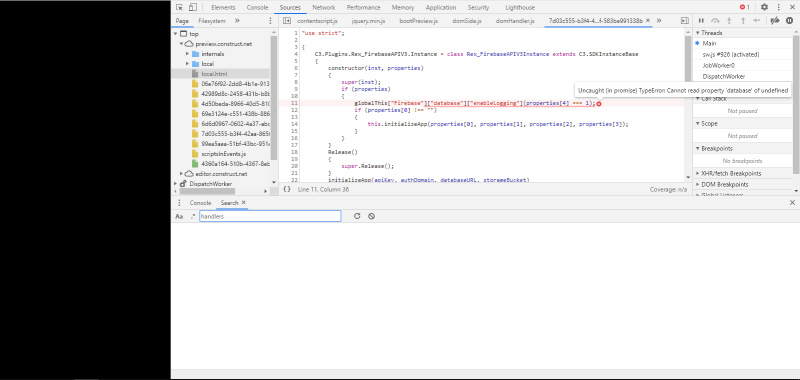800x380 pixels.
Task: Focus the search input field
Action: [270, 216]
